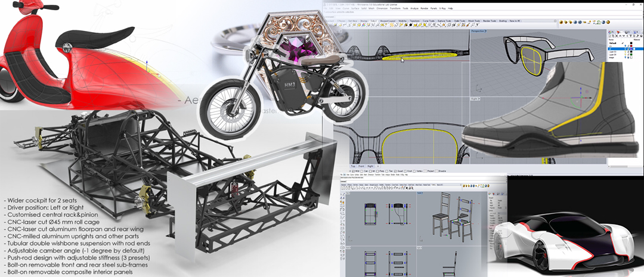This screenshot has width=644, height=277.
Task: Select the image layer row
Action: (x=626, y=57)
